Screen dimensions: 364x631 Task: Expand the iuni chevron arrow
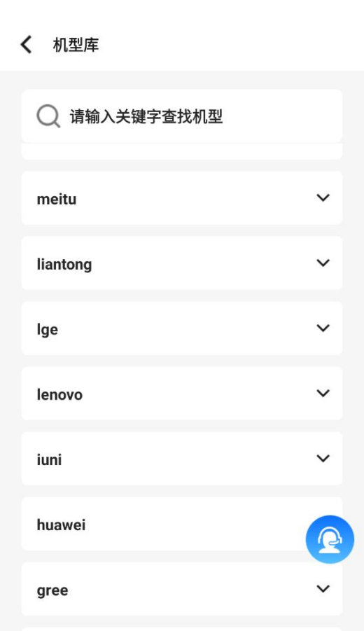click(x=323, y=458)
